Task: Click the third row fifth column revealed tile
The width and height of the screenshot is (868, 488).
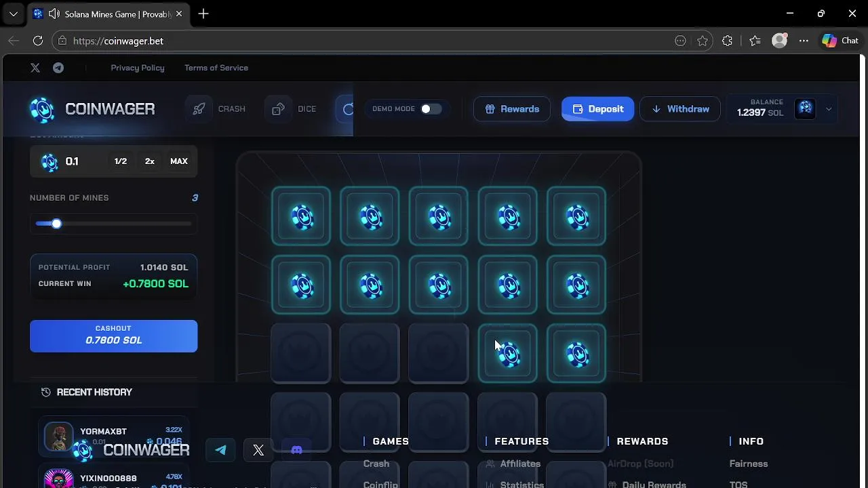Action: pyautogui.click(x=576, y=353)
